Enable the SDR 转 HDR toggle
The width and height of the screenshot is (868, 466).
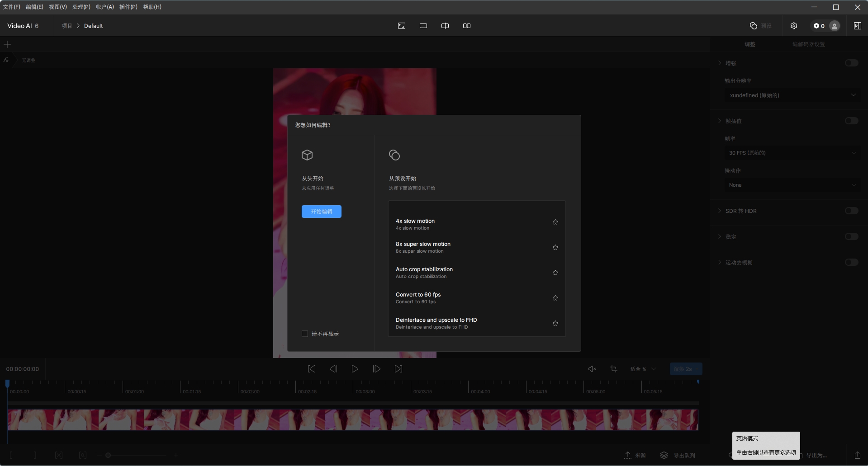click(851, 211)
